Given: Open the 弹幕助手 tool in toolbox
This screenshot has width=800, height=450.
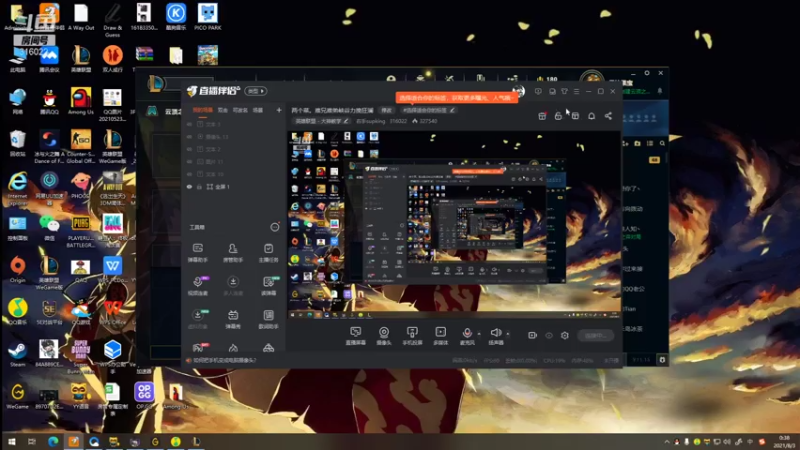Looking at the screenshot, I should click(x=197, y=253).
